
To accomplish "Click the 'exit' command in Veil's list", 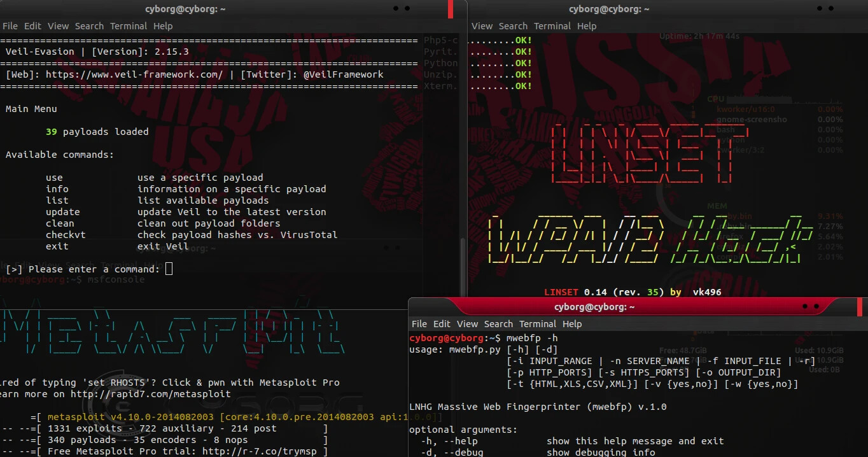I will click(x=57, y=246).
